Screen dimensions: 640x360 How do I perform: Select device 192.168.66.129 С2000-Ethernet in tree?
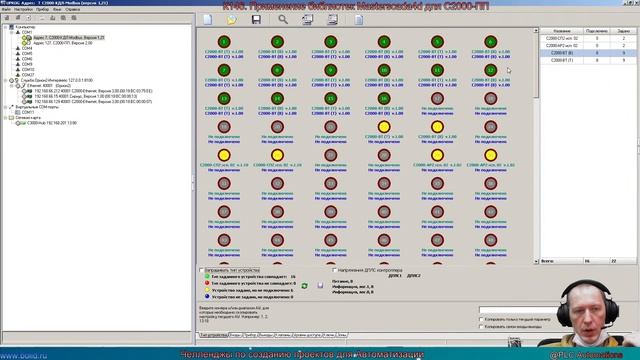(x=93, y=102)
